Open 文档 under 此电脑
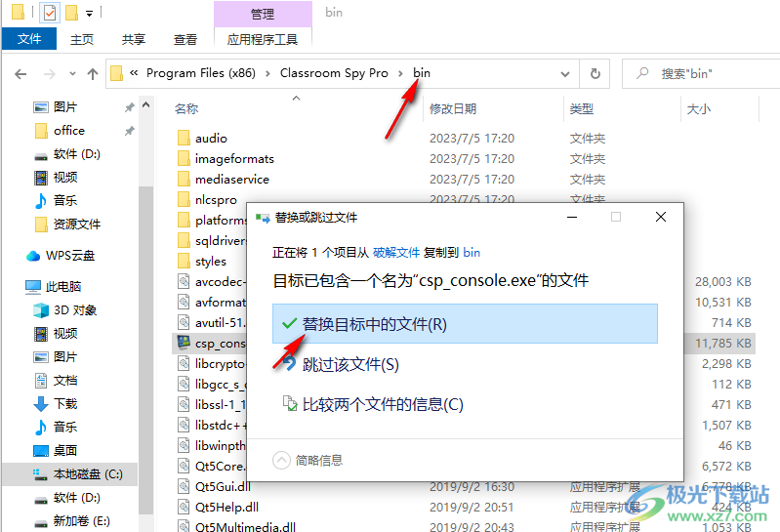Viewport: 780px width, 532px height. coord(65,381)
